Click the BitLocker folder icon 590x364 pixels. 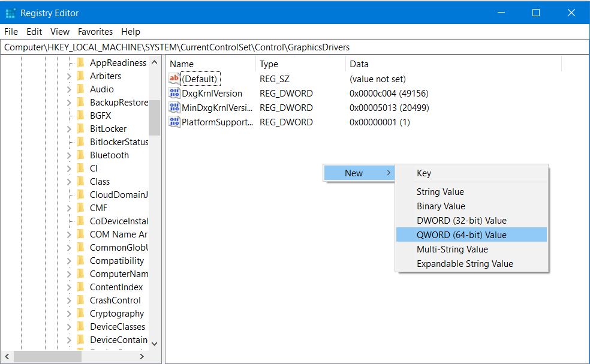(x=80, y=128)
